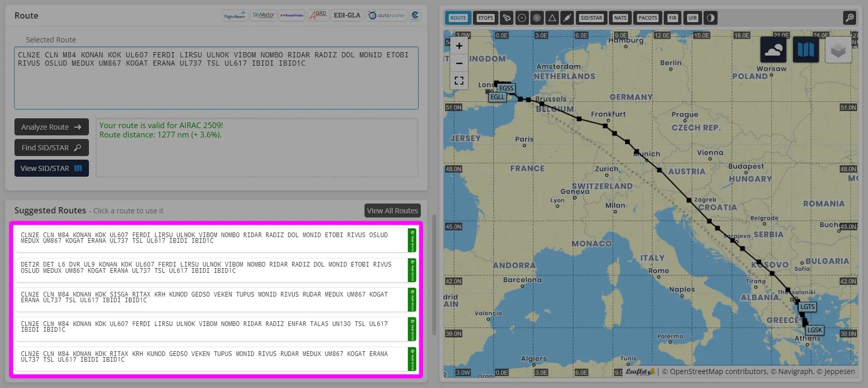Click the triangle waypoint icon in map toolbar
The image size is (868, 388).
click(x=552, y=18)
